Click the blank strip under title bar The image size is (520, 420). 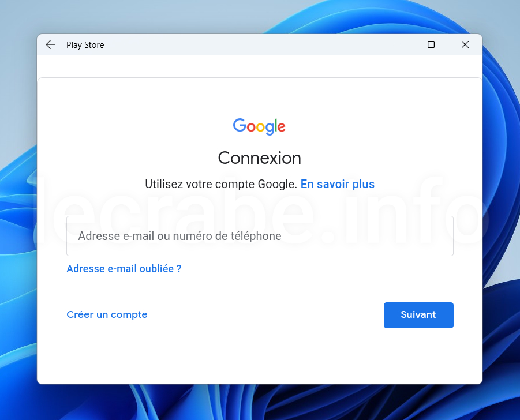click(x=260, y=66)
